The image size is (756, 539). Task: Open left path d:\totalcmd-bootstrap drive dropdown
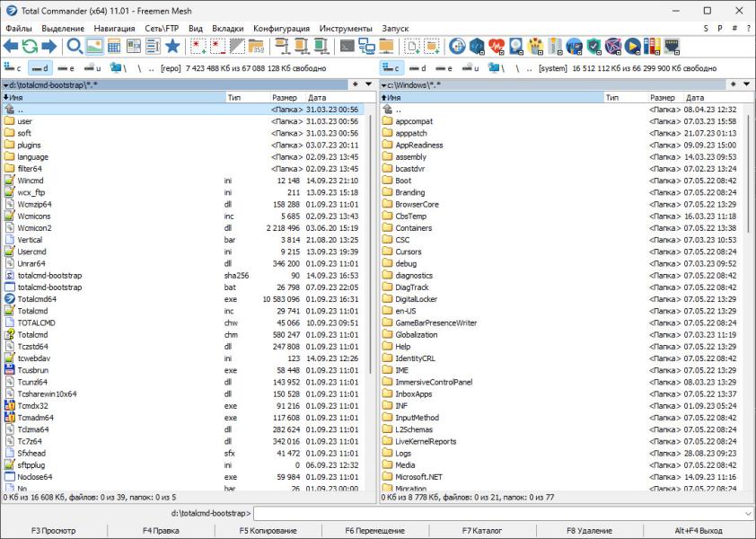(x=5, y=85)
